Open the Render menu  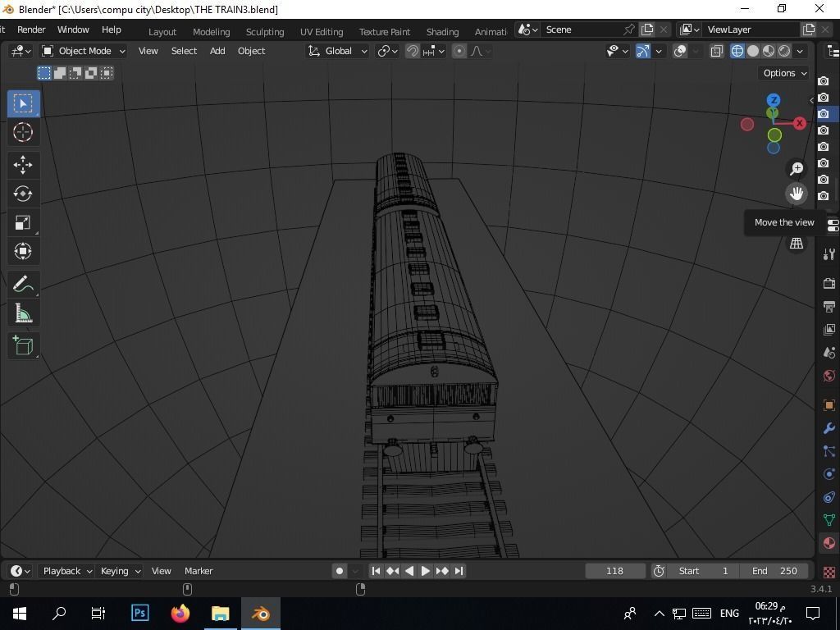click(x=31, y=30)
